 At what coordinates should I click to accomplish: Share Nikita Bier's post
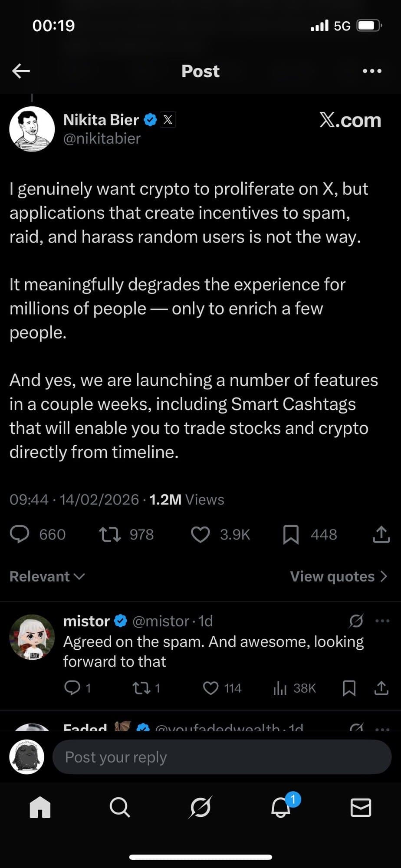coord(381,534)
